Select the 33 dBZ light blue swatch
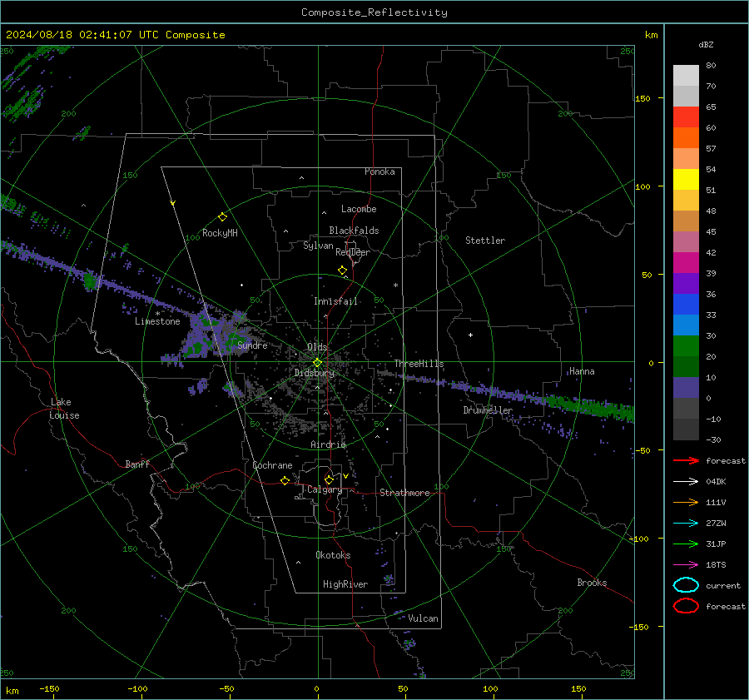 pos(686,325)
